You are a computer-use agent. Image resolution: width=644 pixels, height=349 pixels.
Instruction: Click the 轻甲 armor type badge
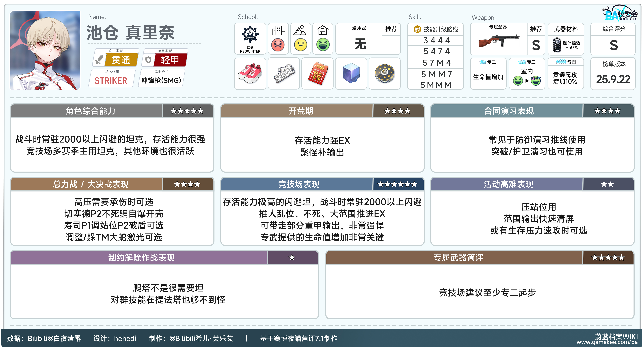tap(170, 60)
